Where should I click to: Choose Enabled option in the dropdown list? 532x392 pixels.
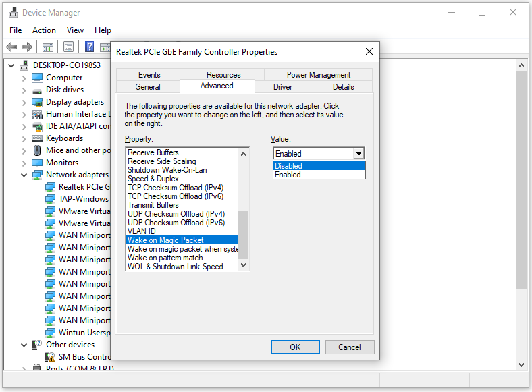(x=319, y=175)
